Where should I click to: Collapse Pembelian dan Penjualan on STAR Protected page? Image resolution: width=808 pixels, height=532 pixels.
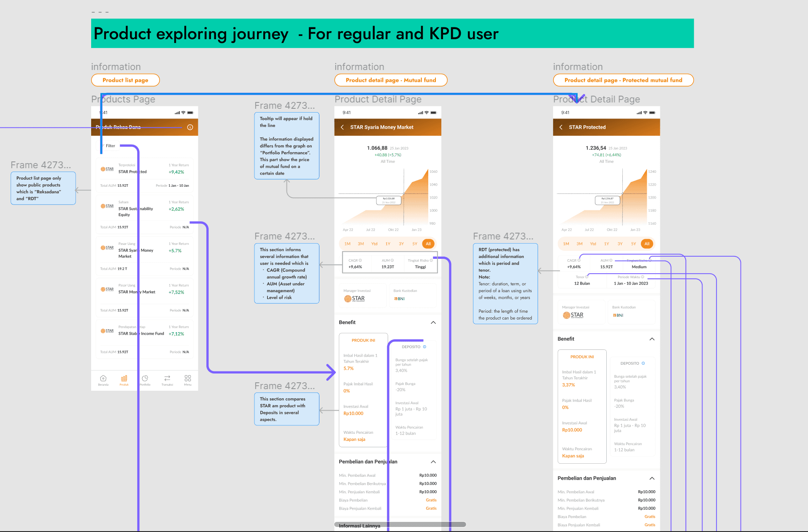click(652, 478)
